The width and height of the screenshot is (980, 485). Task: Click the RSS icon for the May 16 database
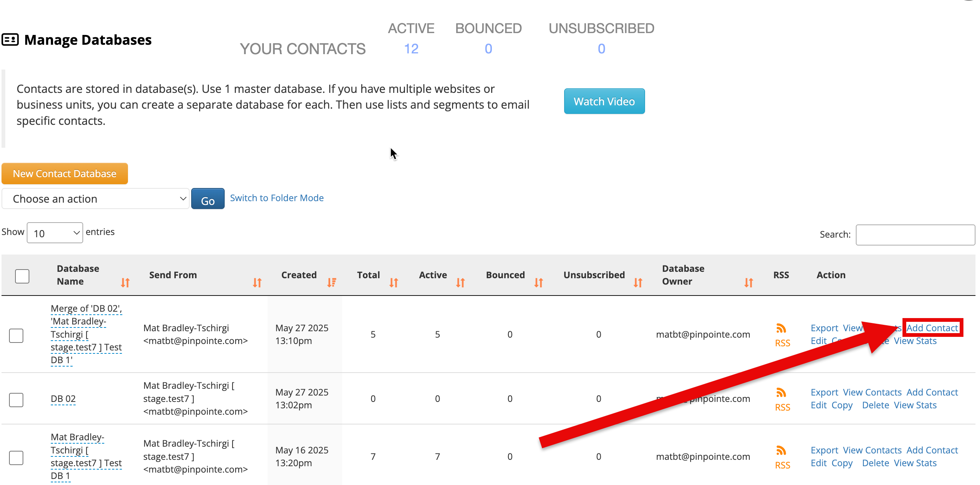click(781, 450)
